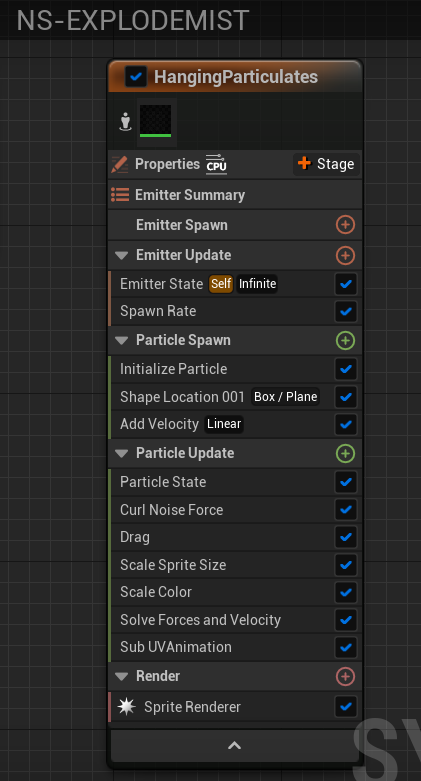Disable the Drag module checkbox
The image size is (421, 781).
tap(345, 537)
